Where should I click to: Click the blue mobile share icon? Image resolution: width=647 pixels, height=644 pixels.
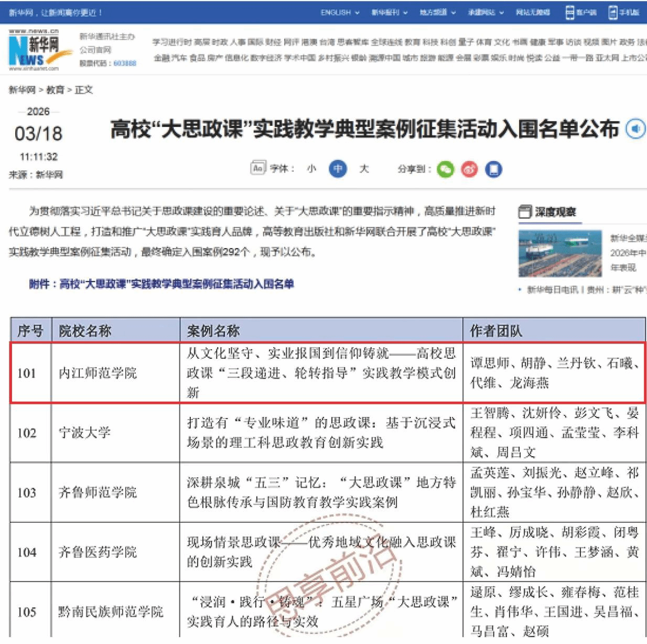tap(493, 169)
